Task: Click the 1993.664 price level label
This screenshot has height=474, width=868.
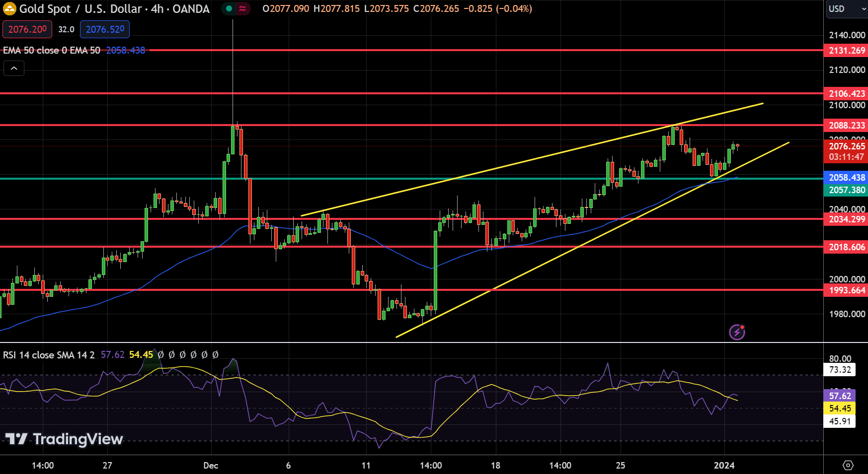Action: 846,290
